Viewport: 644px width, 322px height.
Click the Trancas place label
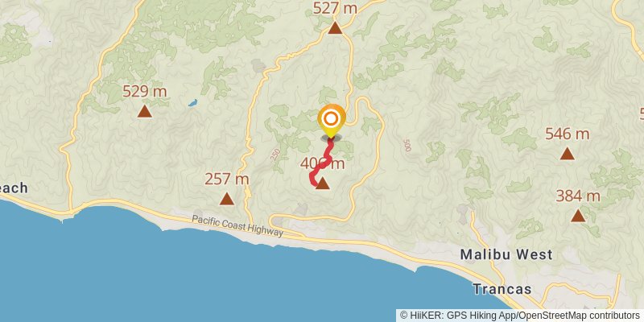(502, 289)
